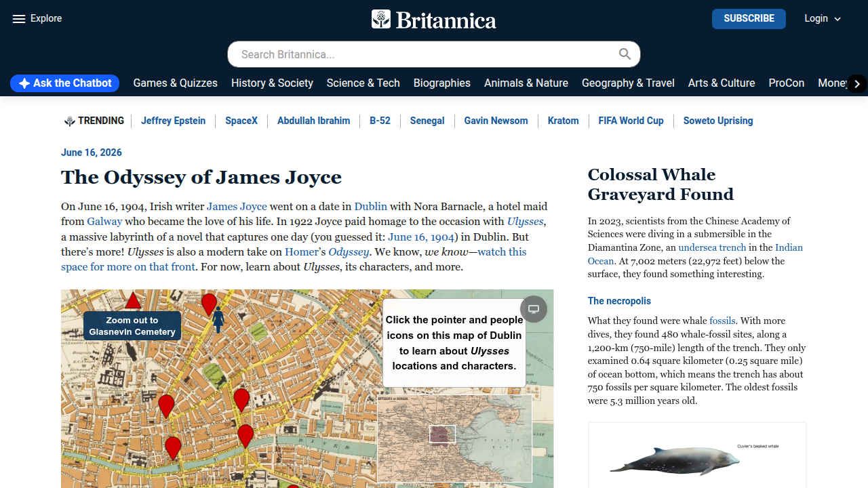The image size is (868, 488).
Task: Click the red pin beside the woman figure
Action: (209, 304)
